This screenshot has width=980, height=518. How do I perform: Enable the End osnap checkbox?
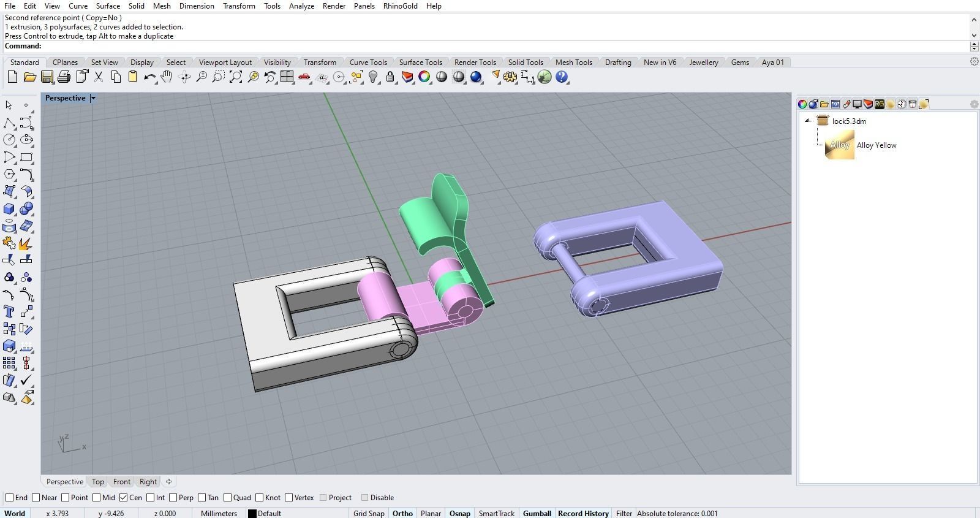point(9,498)
